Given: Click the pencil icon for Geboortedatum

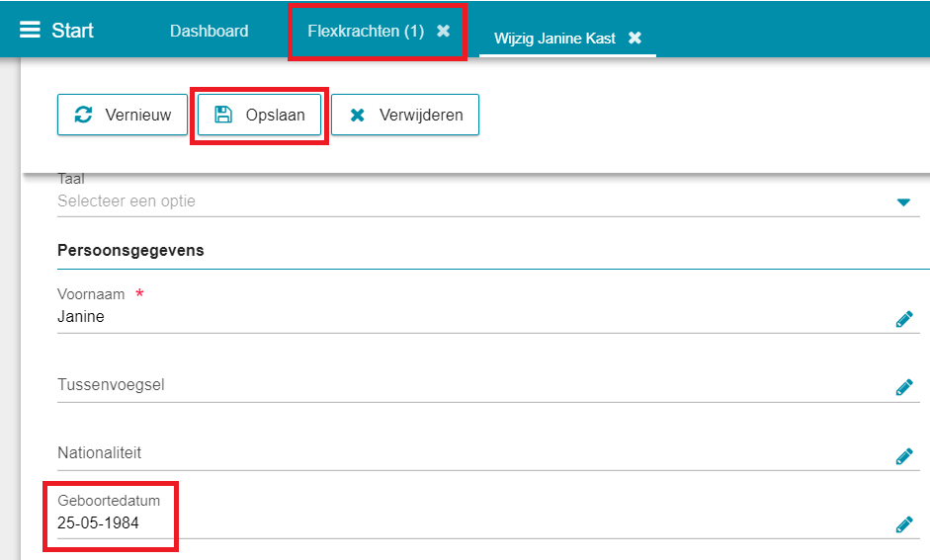Looking at the screenshot, I should click(x=904, y=524).
